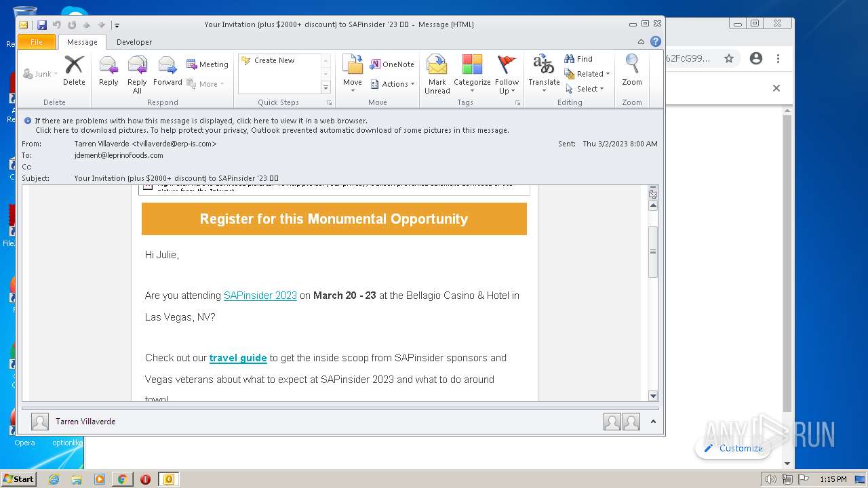Open the Actions dropdown

tap(393, 84)
